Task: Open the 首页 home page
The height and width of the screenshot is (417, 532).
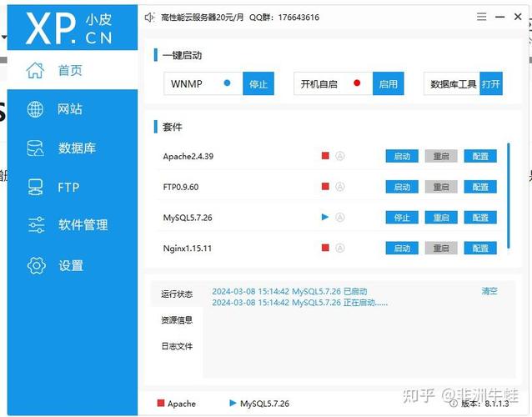Action: pyautogui.click(x=73, y=70)
